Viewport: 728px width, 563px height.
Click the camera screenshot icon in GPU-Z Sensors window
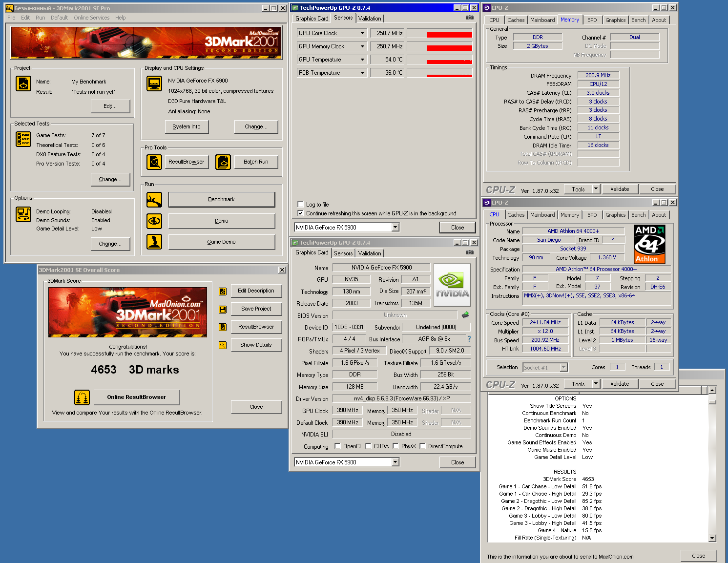[x=469, y=18]
